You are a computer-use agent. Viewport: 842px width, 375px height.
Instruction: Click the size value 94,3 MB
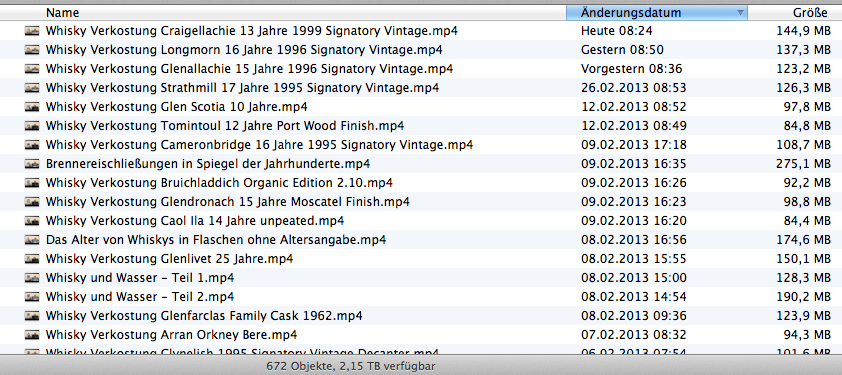click(x=807, y=335)
